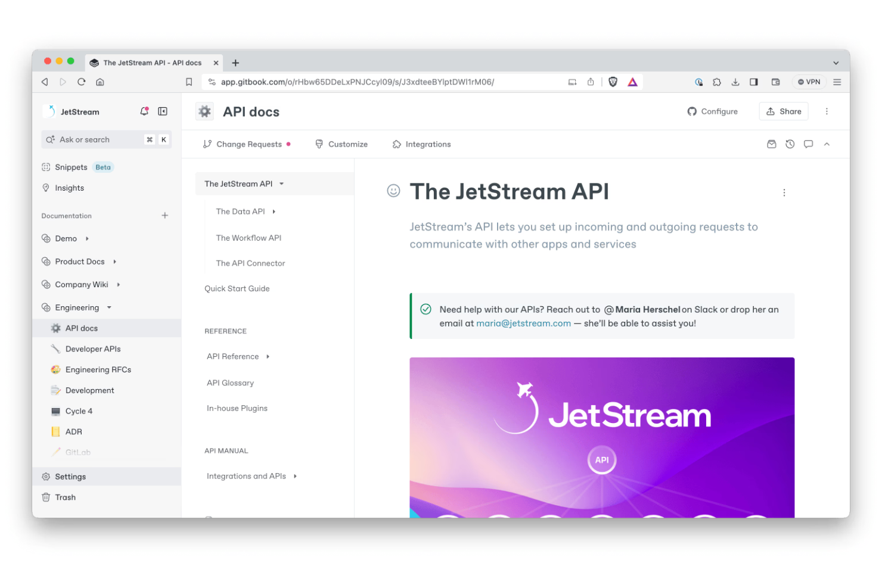
Task: Open the Customize tab
Action: point(341,144)
